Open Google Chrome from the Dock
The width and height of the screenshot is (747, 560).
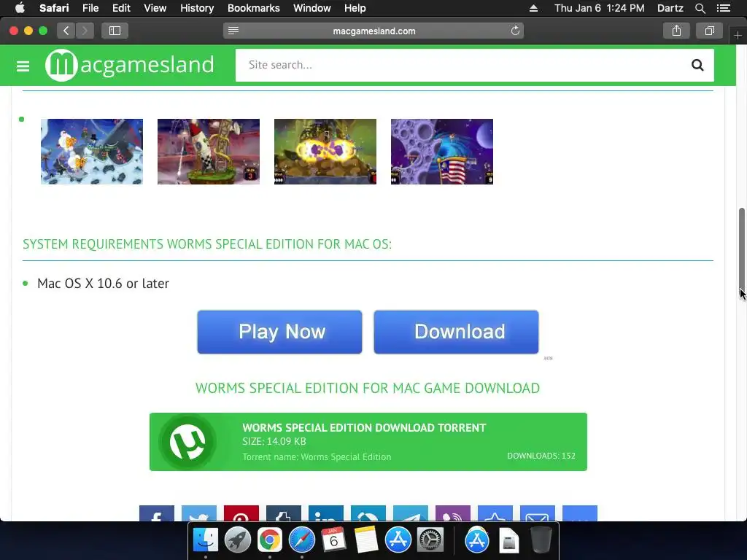pos(269,540)
